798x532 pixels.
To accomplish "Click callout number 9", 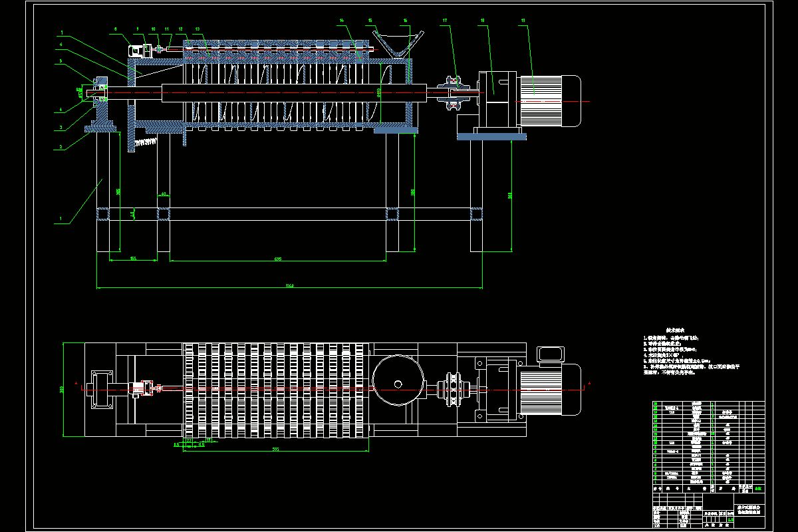I will [138, 29].
